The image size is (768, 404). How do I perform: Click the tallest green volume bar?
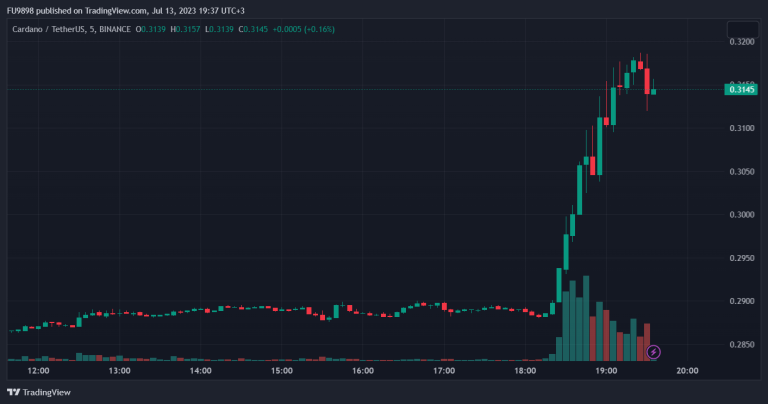(587, 318)
